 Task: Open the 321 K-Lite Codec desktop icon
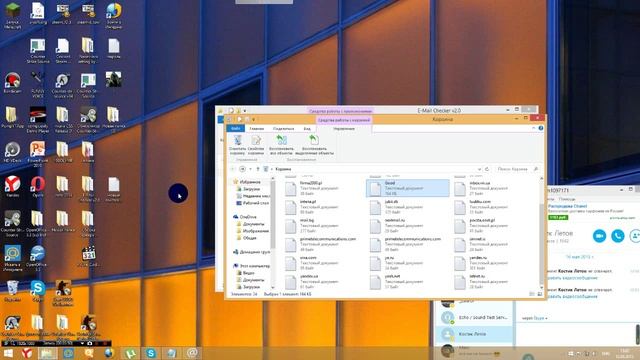[x=89, y=257]
